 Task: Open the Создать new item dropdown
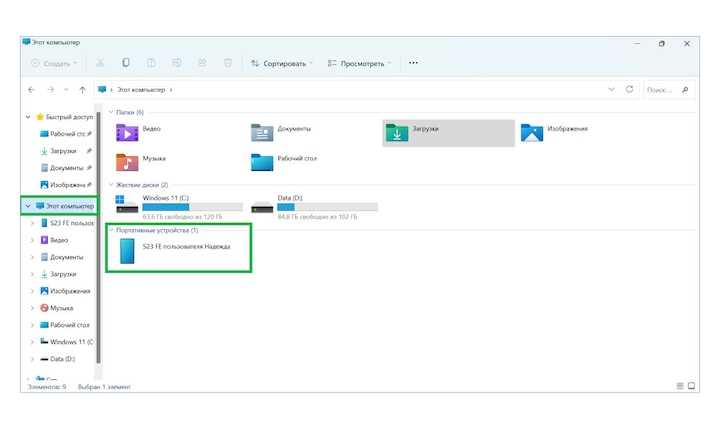point(54,63)
